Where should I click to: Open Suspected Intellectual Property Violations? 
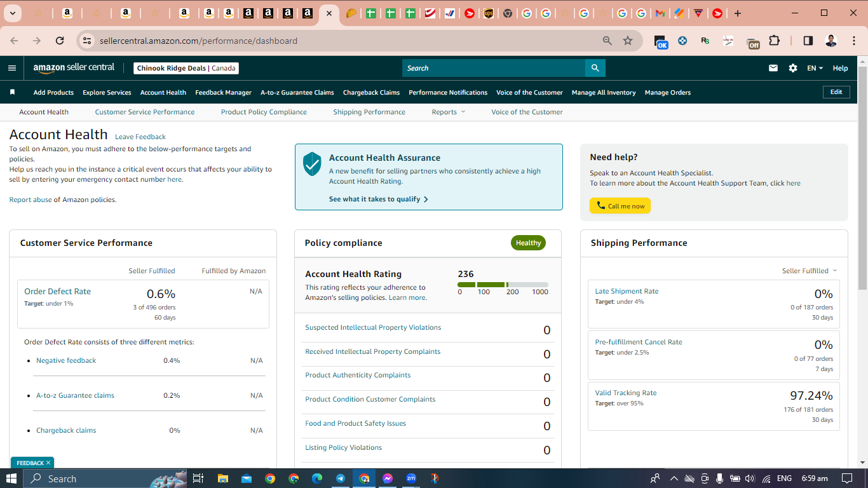373,327
